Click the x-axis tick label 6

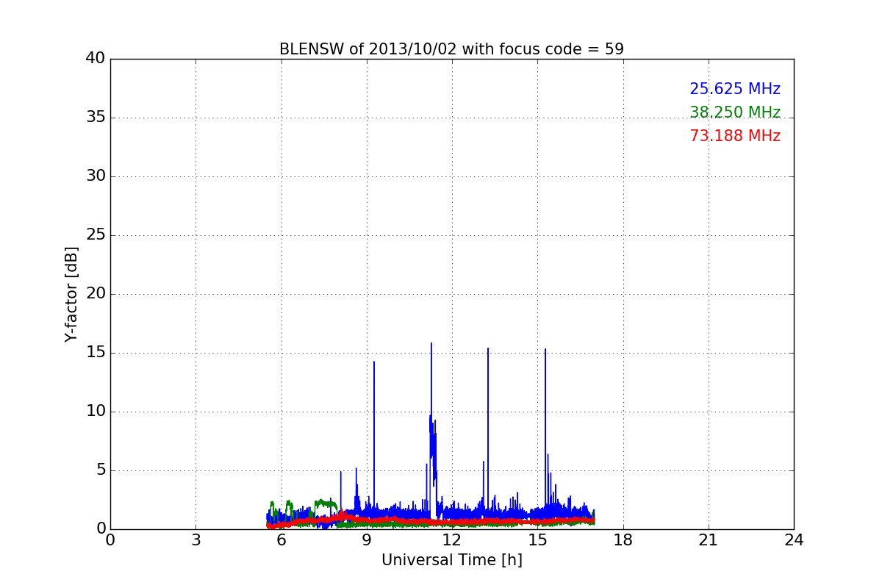pos(281,540)
